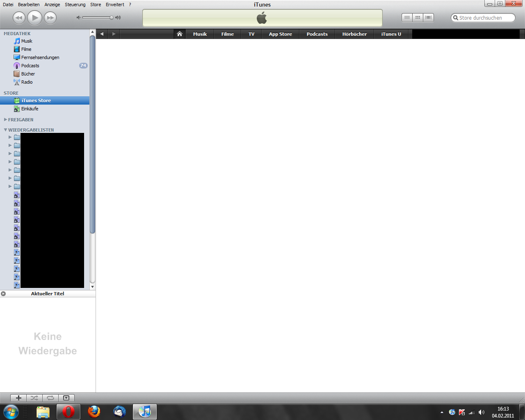Open the TV tab in the Store

coord(251,34)
